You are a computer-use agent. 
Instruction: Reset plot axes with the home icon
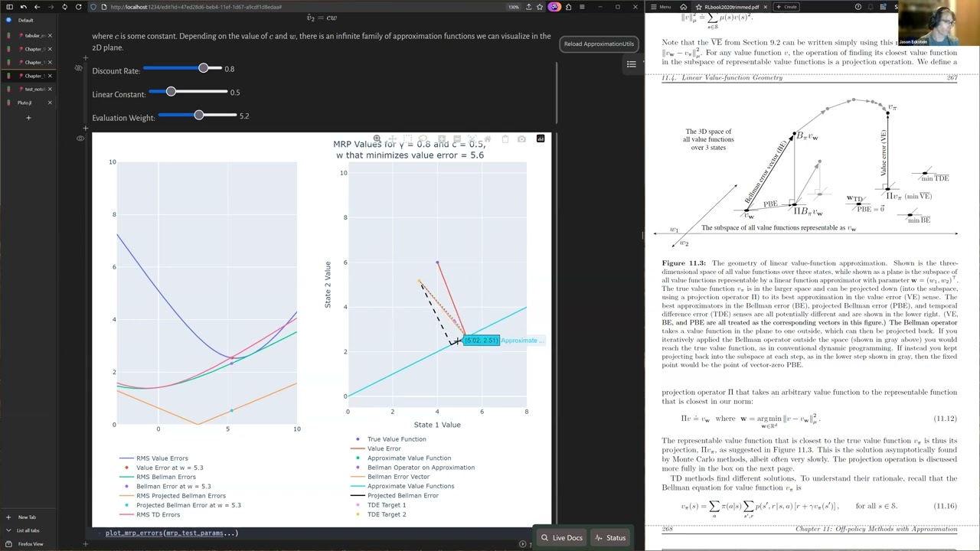(488, 139)
